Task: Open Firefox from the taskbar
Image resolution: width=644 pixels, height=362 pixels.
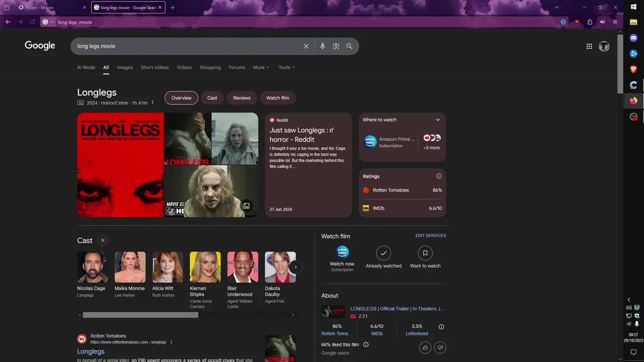Action: tap(633, 101)
